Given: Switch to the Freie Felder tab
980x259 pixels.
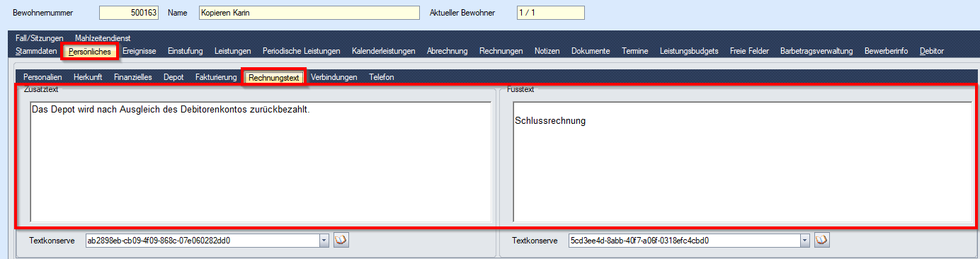Looking at the screenshot, I should [749, 51].
